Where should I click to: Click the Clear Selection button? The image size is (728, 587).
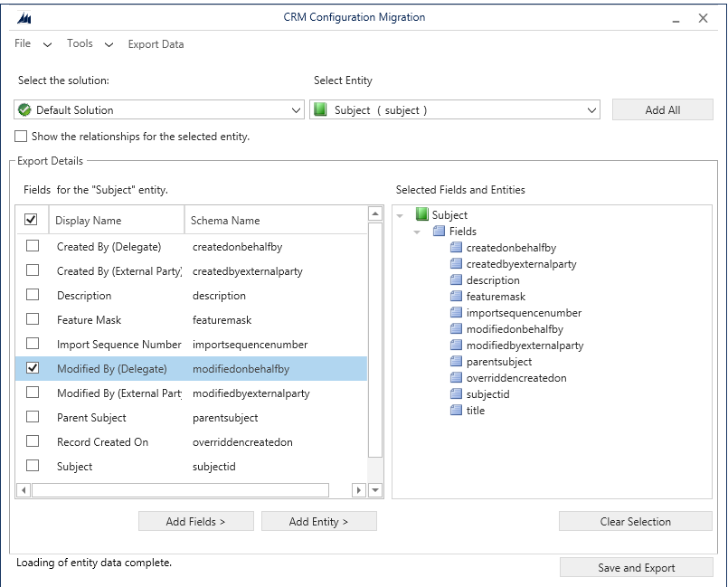click(636, 522)
